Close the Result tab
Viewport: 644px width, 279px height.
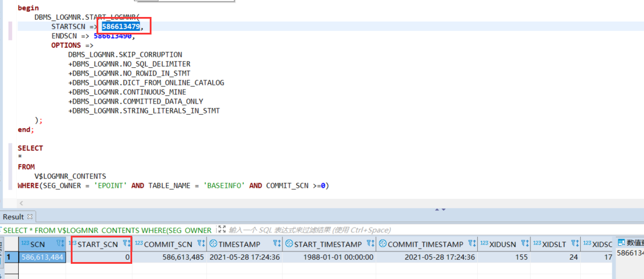31,217
